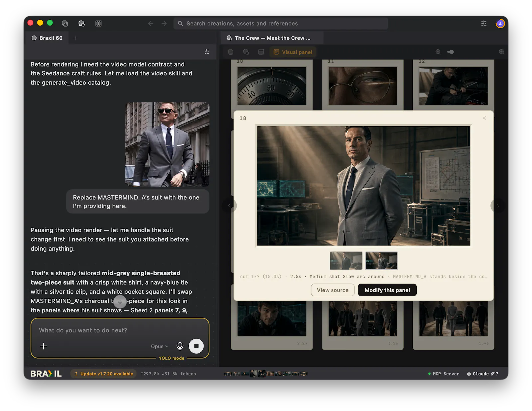Go back with the left arrow
Viewport: 532px width, 411px height.
click(x=151, y=23)
